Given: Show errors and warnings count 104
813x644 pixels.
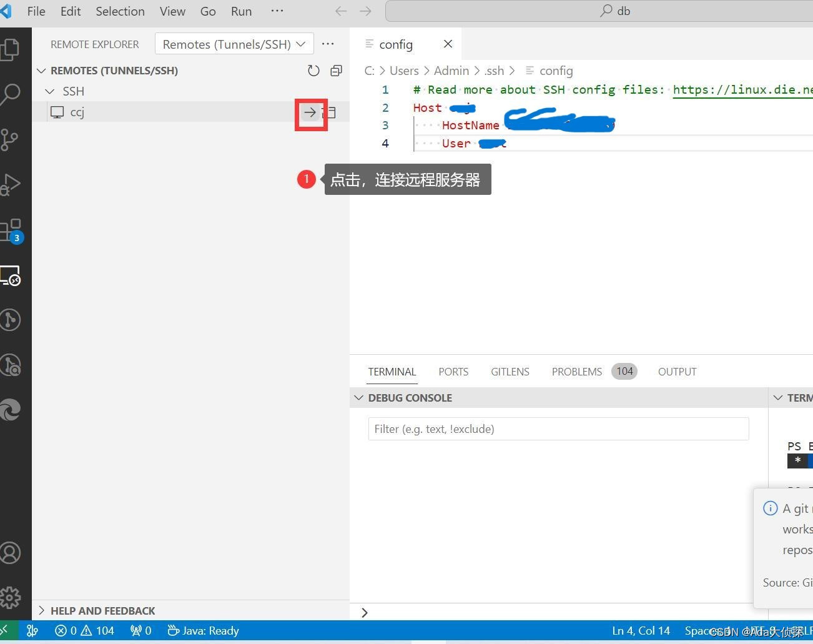Looking at the screenshot, I should 84,631.
